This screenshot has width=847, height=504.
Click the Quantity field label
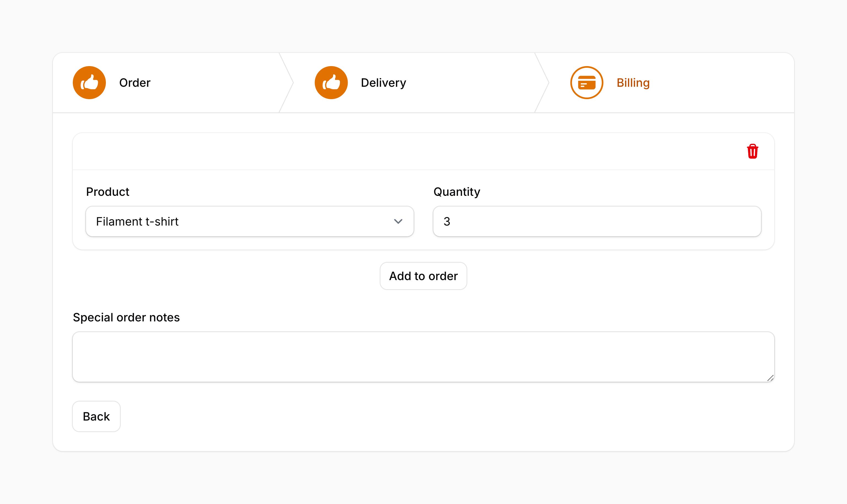[x=457, y=192]
